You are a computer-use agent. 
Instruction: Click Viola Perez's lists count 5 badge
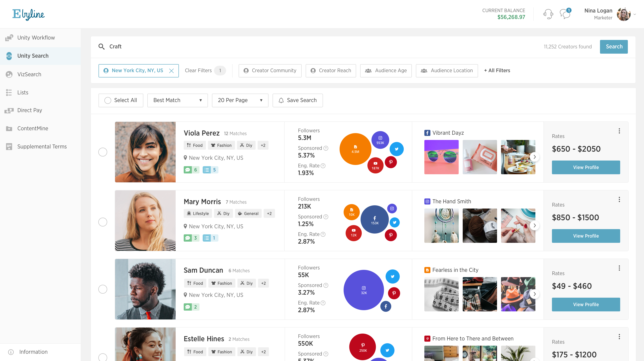coord(210,170)
